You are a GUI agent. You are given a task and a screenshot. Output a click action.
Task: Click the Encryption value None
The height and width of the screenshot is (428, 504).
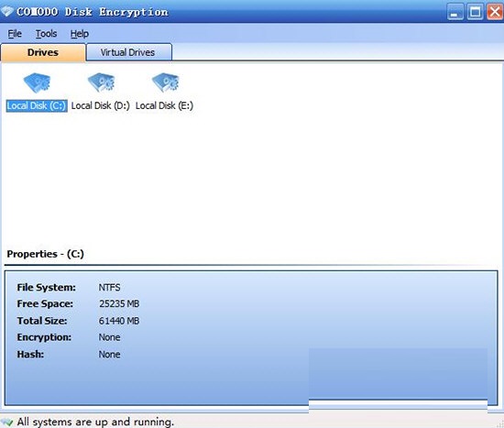pos(109,337)
